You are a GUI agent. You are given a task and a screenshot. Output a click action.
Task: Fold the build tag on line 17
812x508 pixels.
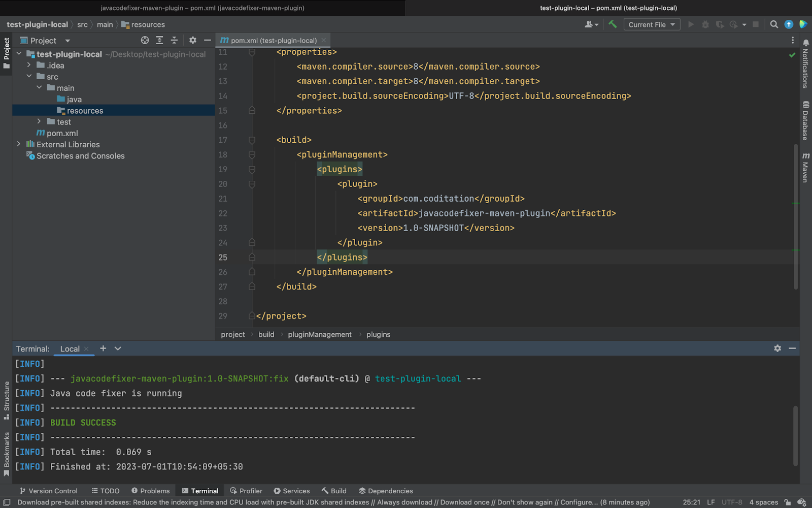[x=252, y=140]
